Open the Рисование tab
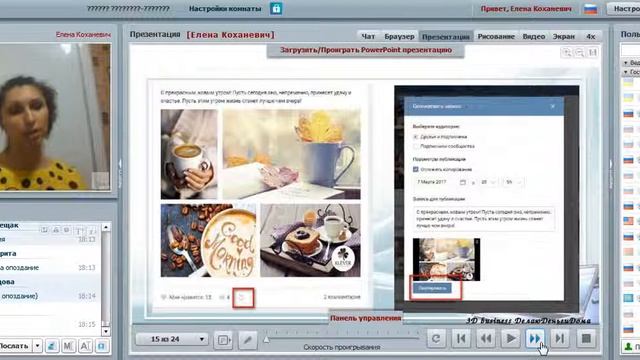 496,36
